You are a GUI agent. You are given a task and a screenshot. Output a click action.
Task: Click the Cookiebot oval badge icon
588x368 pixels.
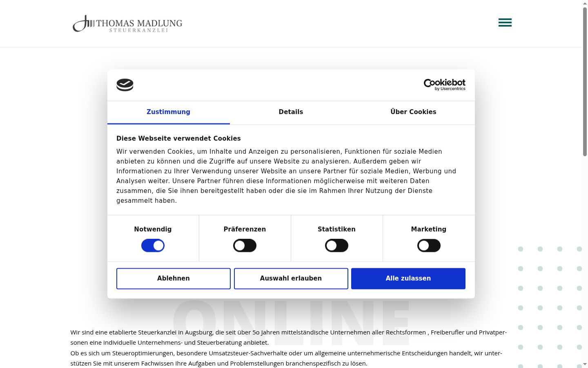(x=125, y=85)
